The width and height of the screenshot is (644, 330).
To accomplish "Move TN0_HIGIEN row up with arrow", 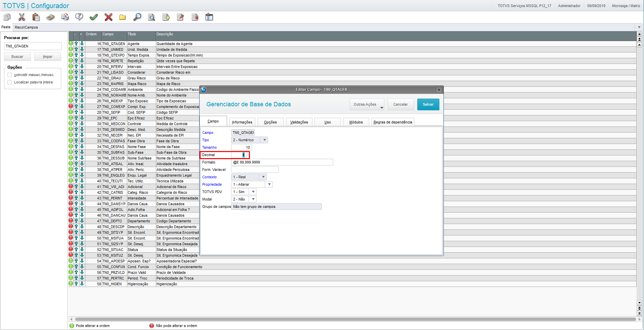I will tap(76, 284).
